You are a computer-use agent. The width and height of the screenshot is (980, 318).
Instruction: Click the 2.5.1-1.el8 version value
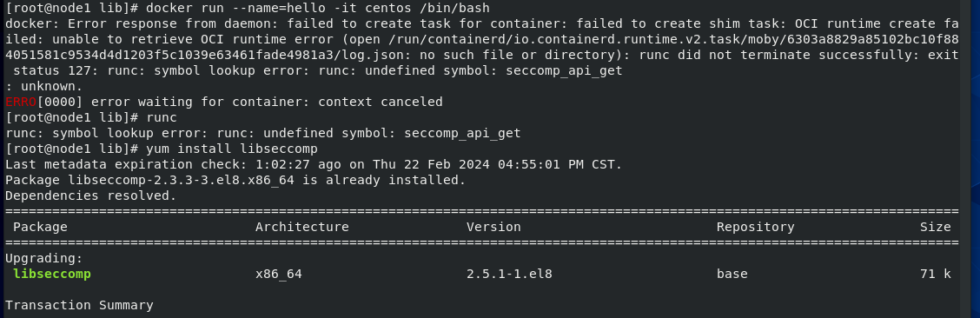pyautogui.click(x=509, y=274)
